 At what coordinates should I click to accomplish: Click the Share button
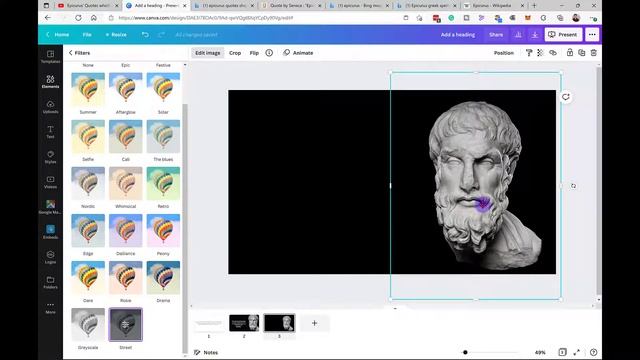point(496,35)
